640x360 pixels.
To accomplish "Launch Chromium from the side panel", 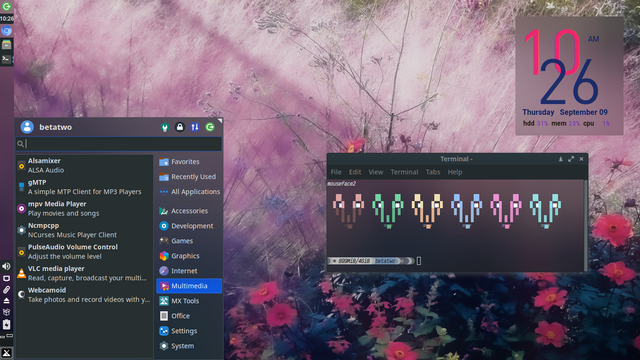I will 6,31.
